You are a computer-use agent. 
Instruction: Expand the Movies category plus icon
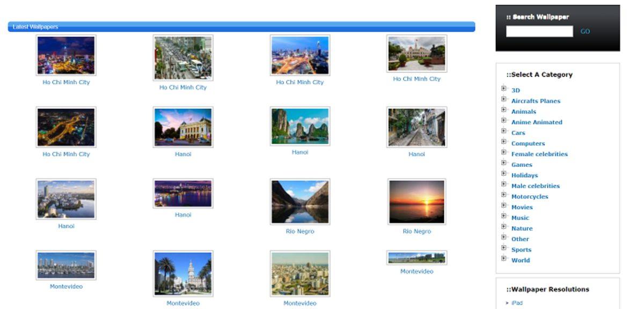504,205
